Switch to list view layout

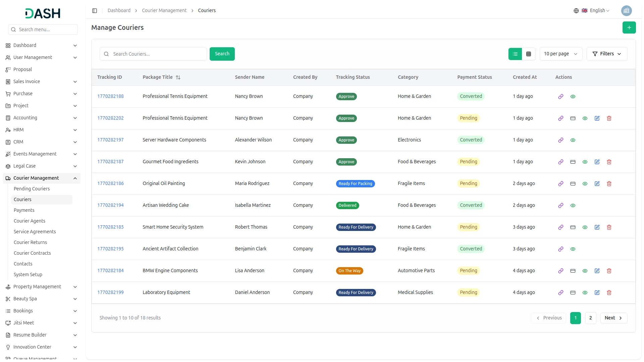click(x=515, y=54)
